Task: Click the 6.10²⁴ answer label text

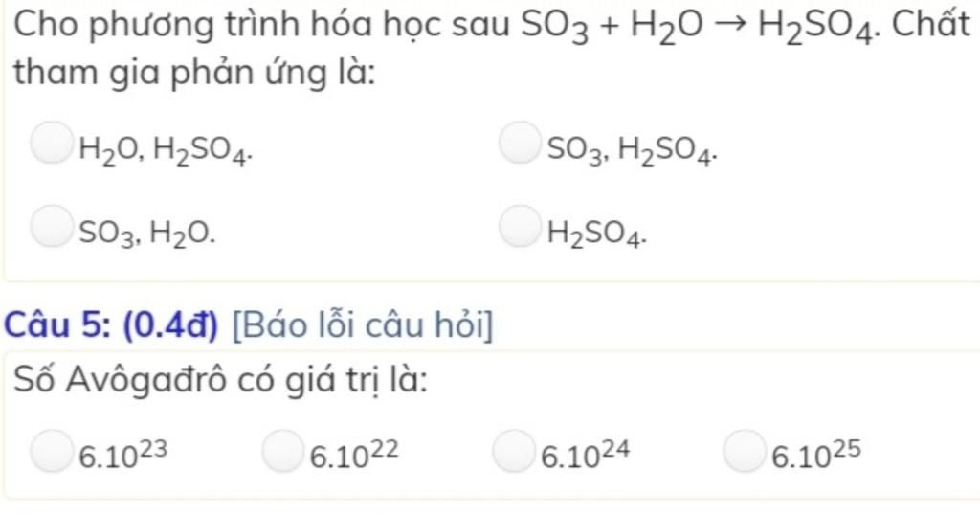Action: point(585,454)
